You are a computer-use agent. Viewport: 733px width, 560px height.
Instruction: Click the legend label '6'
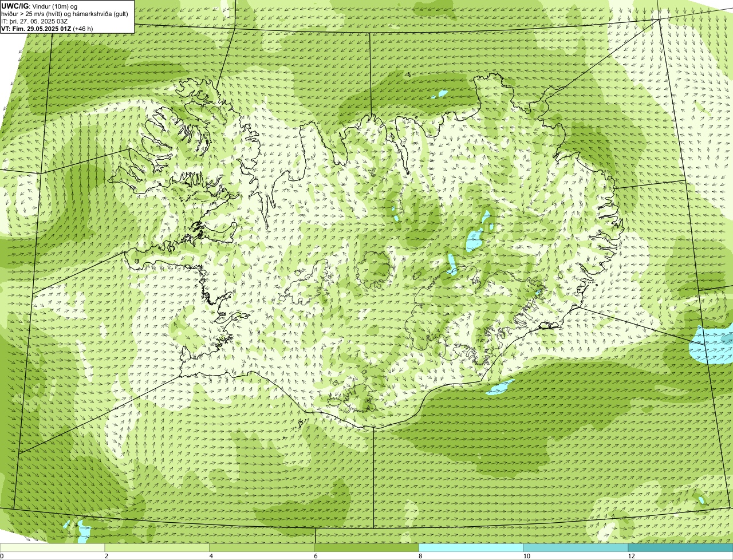(316, 556)
